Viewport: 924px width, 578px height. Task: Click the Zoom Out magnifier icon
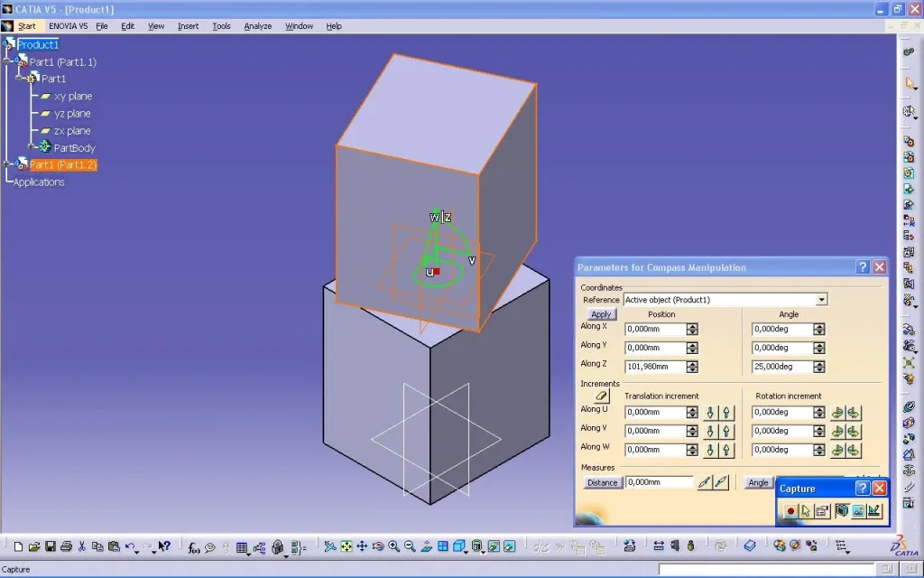coord(411,546)
